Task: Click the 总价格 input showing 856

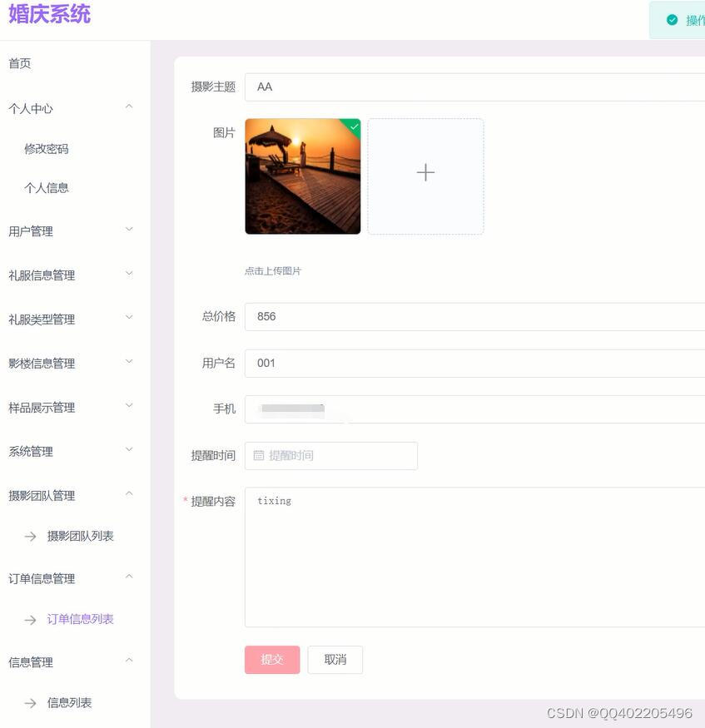Action: (474, 317)
